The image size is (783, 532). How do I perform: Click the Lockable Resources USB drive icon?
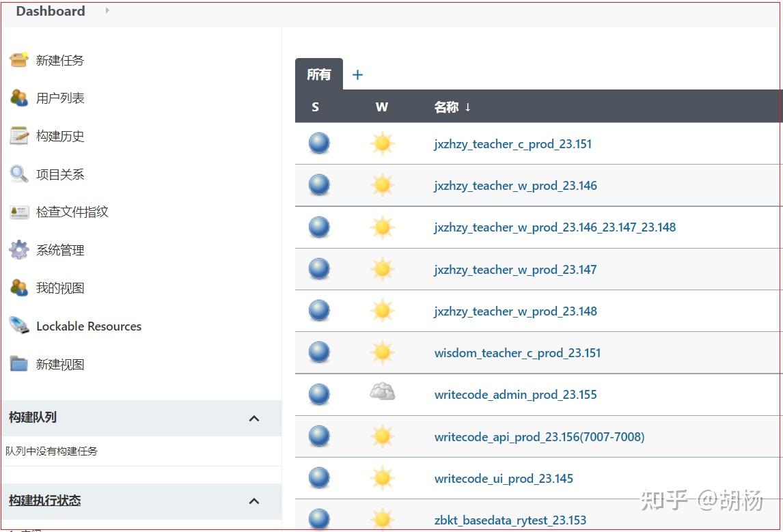[19, 325]
